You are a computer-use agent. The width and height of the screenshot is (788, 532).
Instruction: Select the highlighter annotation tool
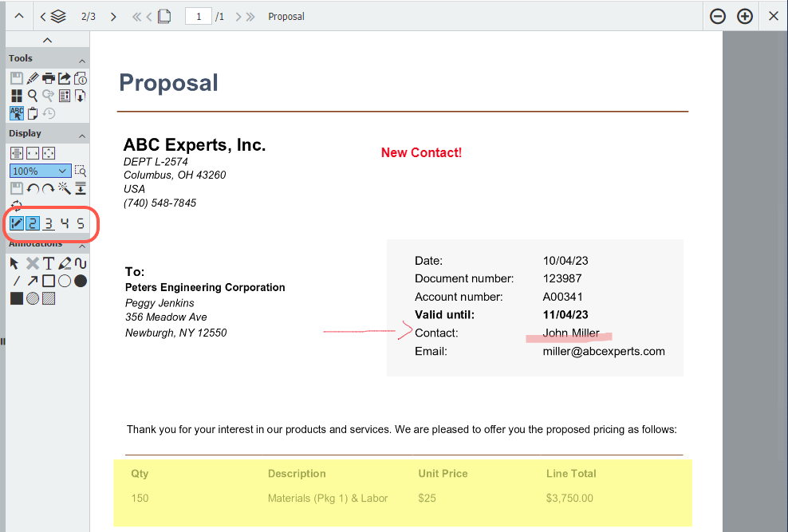click(65, 263)
